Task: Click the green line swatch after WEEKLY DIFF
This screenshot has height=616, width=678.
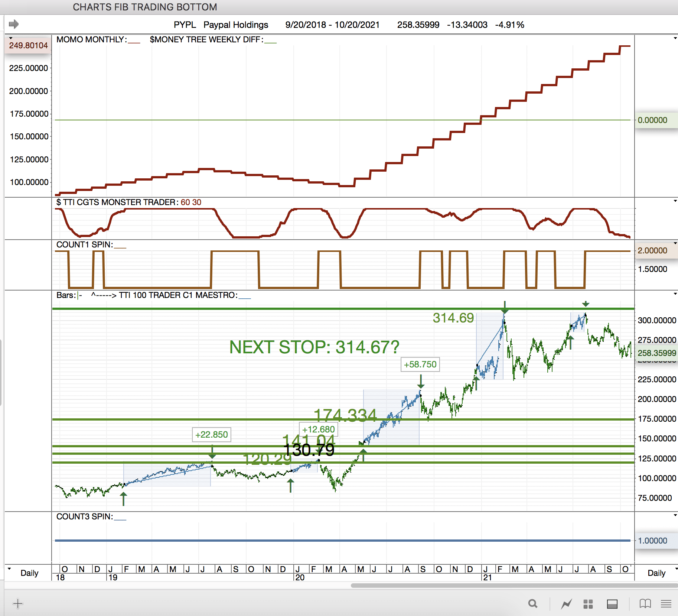Action: pyautogui.click(x=271, y=42)
